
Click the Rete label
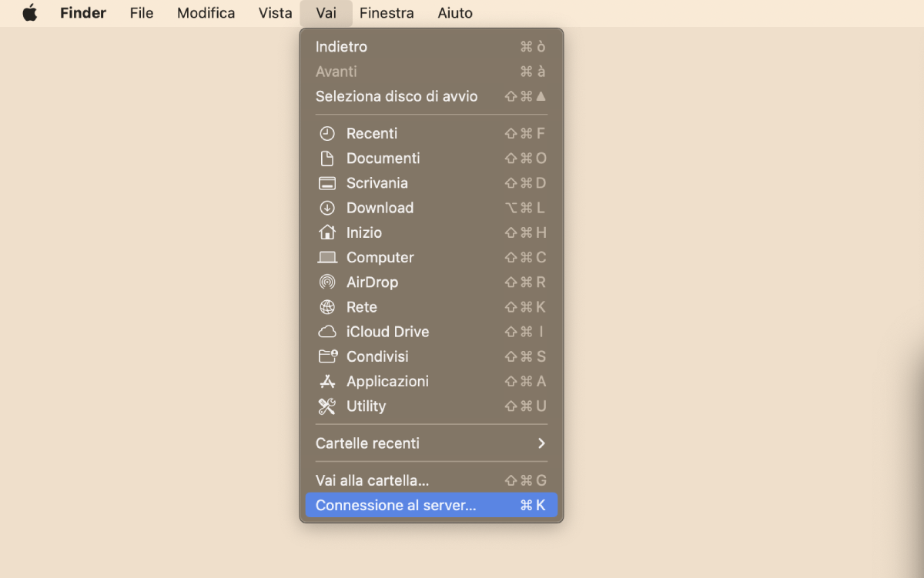pos(362,307)
